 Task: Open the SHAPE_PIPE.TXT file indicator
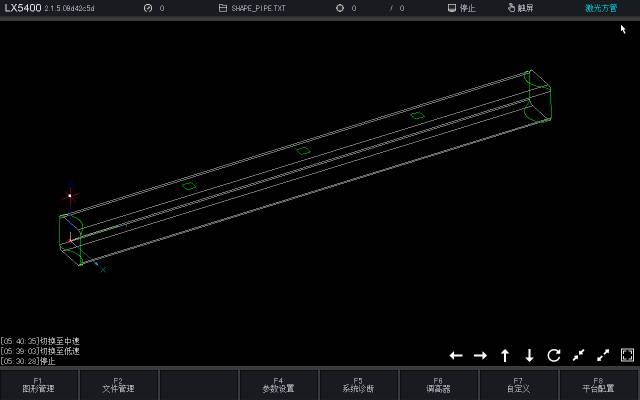click(x=252, y=8)
